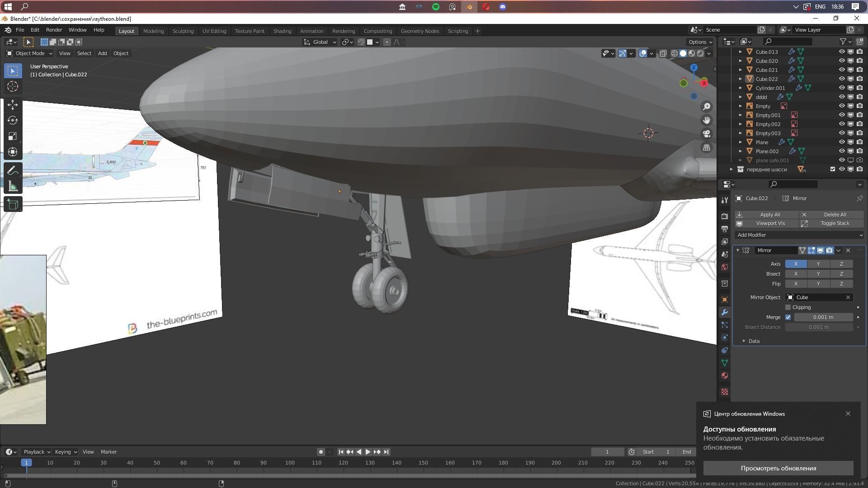Click the Viewport Vis button

pos(767,223)
